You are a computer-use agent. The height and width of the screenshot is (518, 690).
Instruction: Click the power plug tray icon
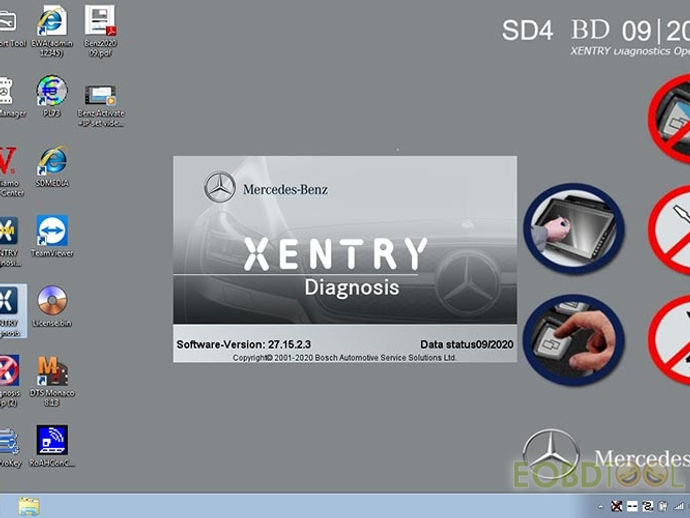coord(663,506)
